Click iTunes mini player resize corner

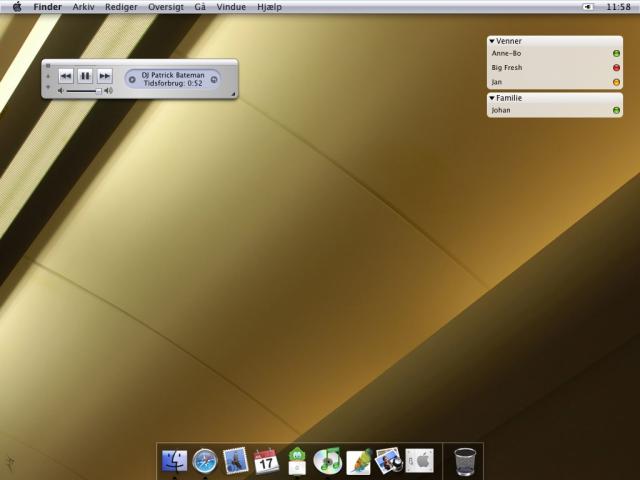click(233, 94)
